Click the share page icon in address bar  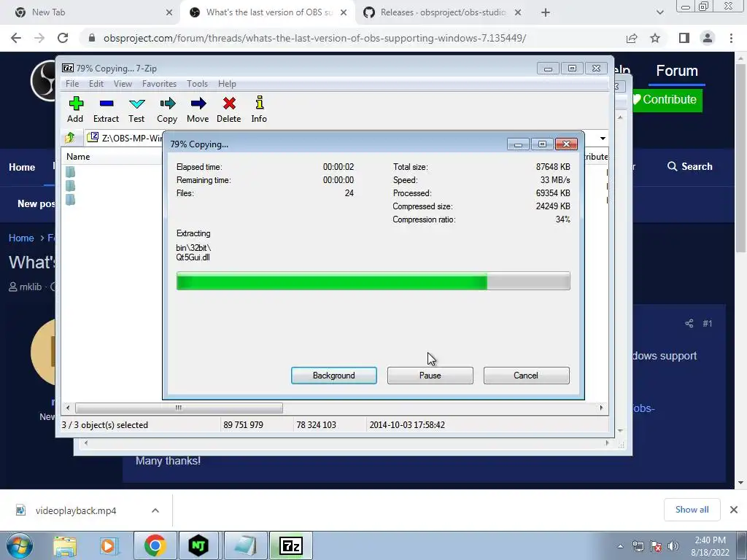point(632,38)
